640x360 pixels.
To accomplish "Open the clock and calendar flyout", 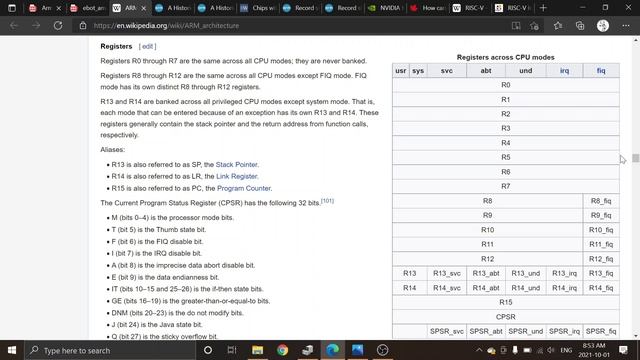I will (594, 350).
